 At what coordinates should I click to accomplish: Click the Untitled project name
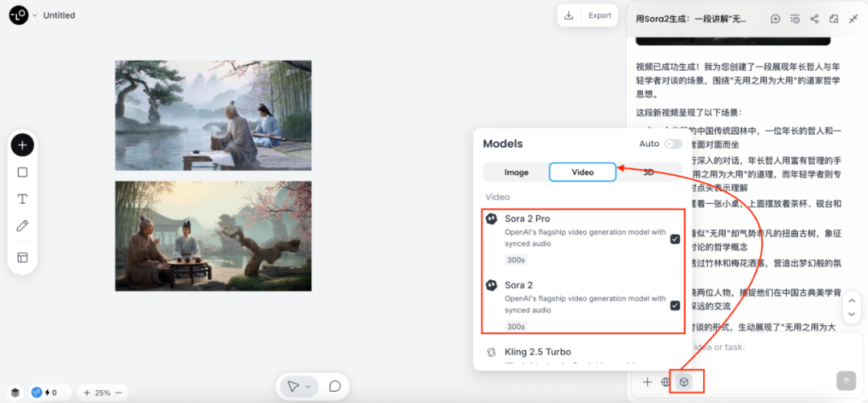[x=59, y=15]
